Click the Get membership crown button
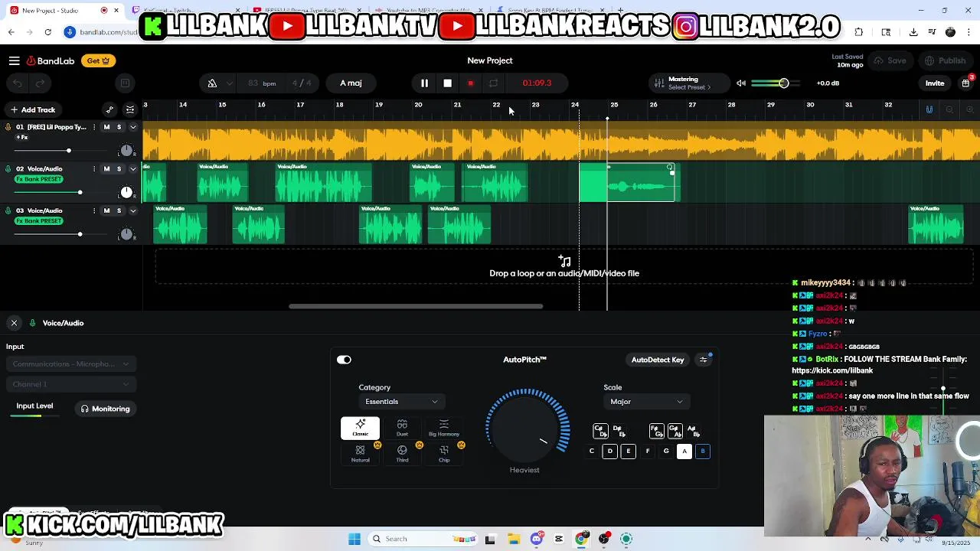Image resolution: width=980 pixels, height=551 pixels. click(x=97, y=60)
